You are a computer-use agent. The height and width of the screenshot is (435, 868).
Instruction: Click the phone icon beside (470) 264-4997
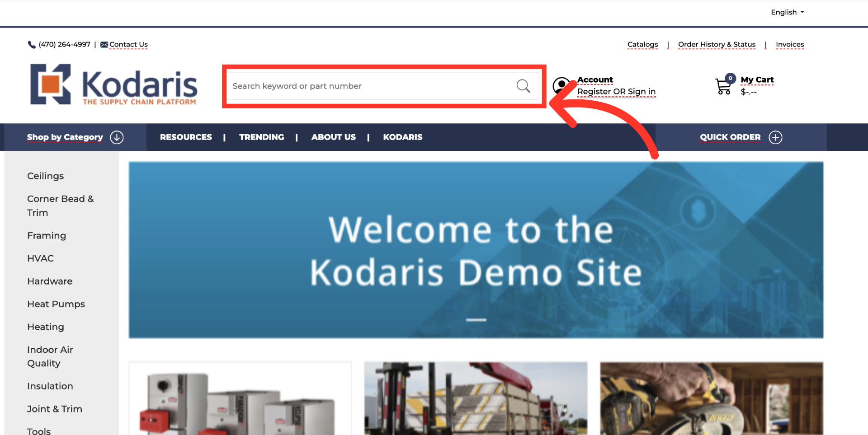(32, 44)
